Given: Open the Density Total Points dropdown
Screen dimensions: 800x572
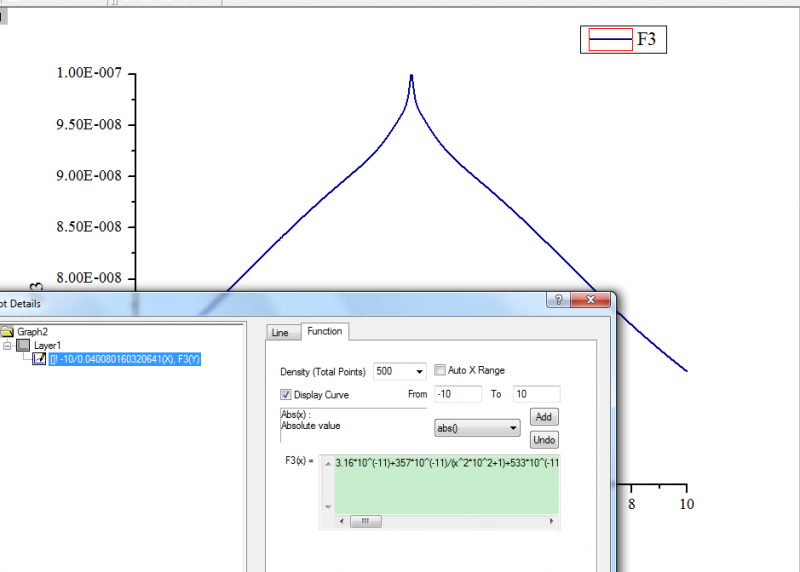Looking at the screenshot, I should [419, 371].
